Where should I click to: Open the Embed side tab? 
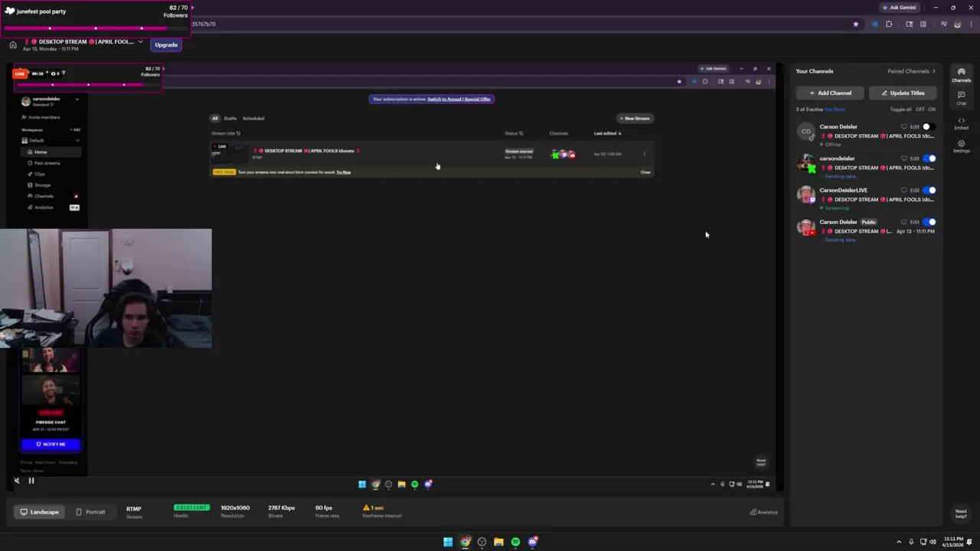(961, 123)
